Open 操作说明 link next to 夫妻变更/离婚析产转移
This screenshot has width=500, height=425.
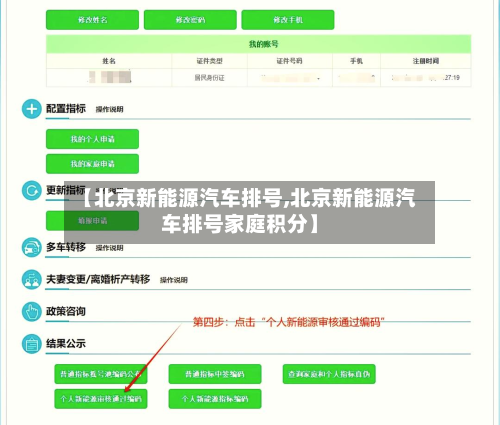174,280
